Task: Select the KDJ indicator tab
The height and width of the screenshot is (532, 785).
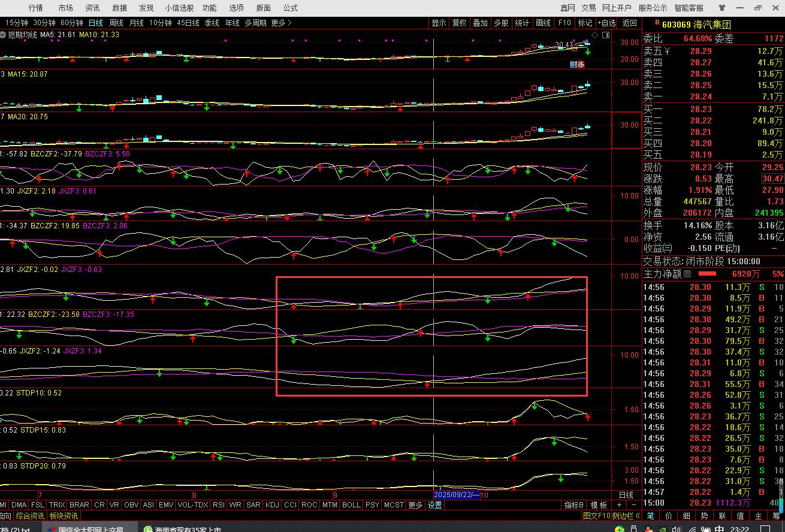Action: pyautogui.click(x=272, y=505)
